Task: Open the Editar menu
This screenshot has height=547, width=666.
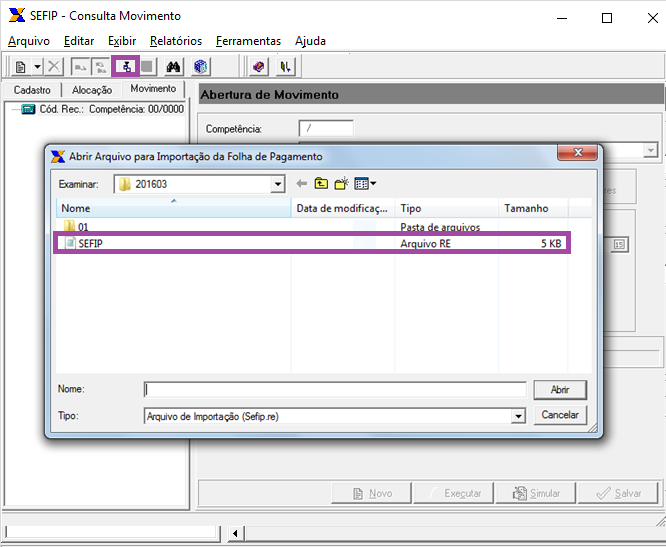Action: pyautogui.click(x=79, y=41)
